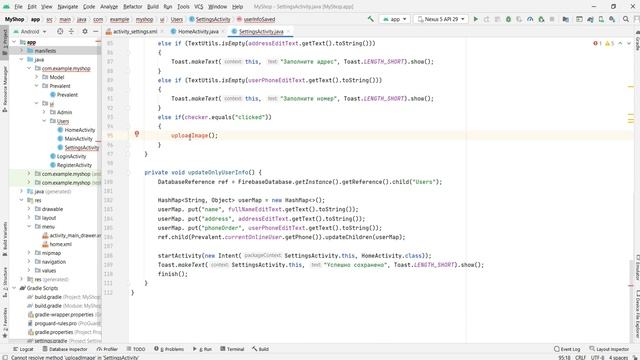
Task: Expand the drawable folder
Action: [x=29, y=209]
